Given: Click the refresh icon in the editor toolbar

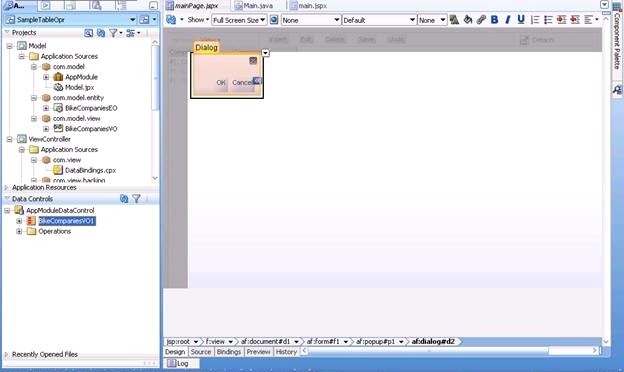Looking at the screenshot, I should pyautogui.click(x=171, y=19).
